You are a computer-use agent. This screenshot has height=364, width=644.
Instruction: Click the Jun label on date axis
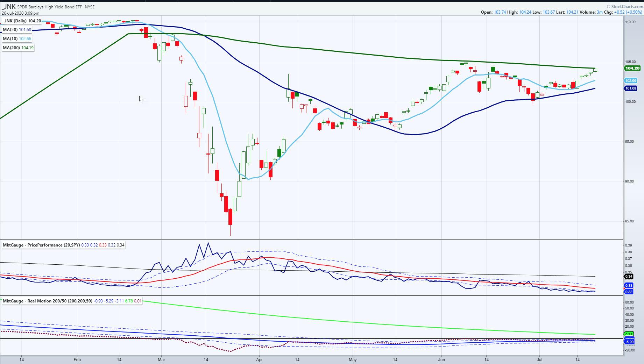441,359
